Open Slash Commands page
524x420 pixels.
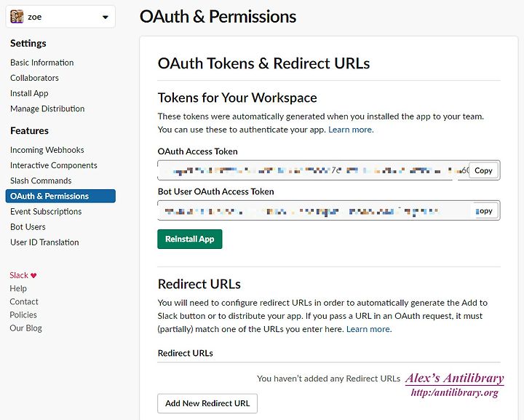[41, 181]
